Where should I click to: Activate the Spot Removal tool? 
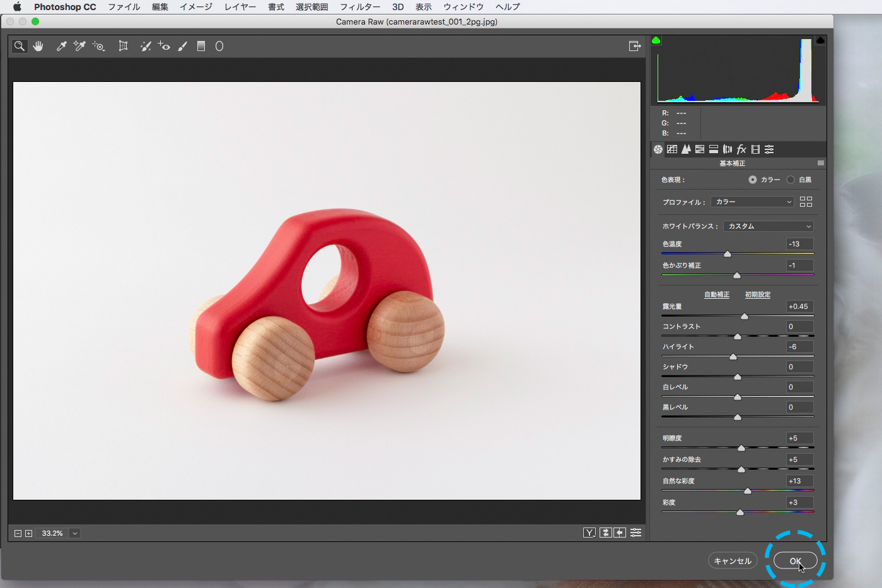click(146, 46)
